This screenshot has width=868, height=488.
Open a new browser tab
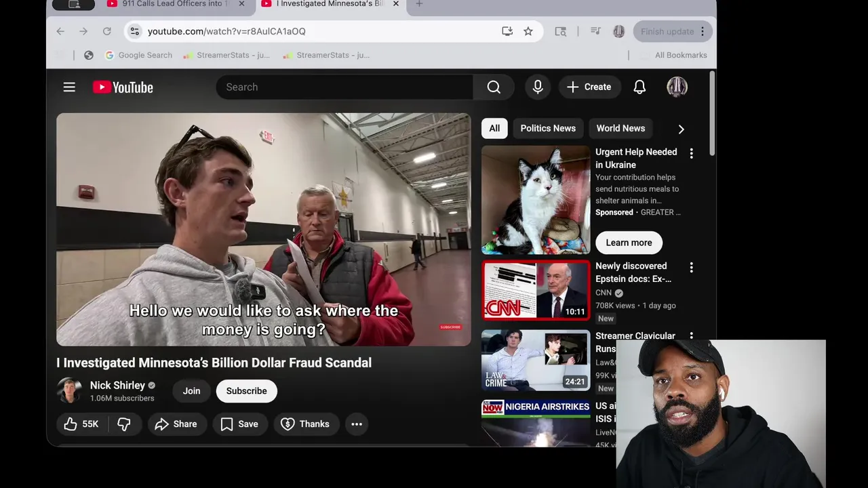coord(419,4)
